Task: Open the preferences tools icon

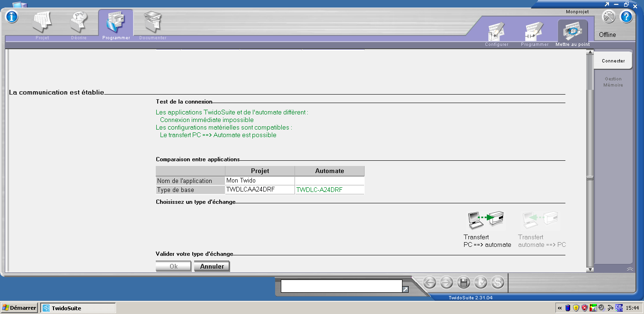Action: [608, 17]
